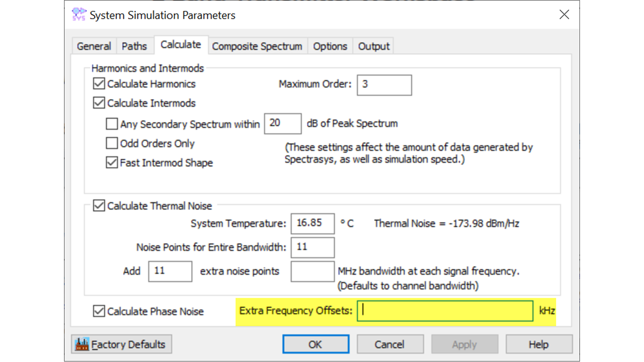Click Cancel to discard changes
Screen dimensions: 644x362
(x=389, y=344)
